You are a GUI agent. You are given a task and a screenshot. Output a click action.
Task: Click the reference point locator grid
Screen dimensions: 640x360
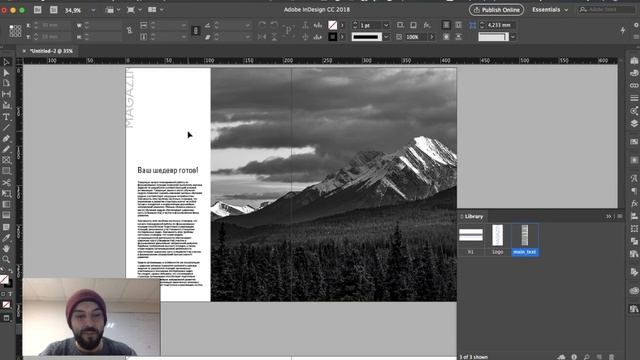pyautogui.click(x=15, y=31)
